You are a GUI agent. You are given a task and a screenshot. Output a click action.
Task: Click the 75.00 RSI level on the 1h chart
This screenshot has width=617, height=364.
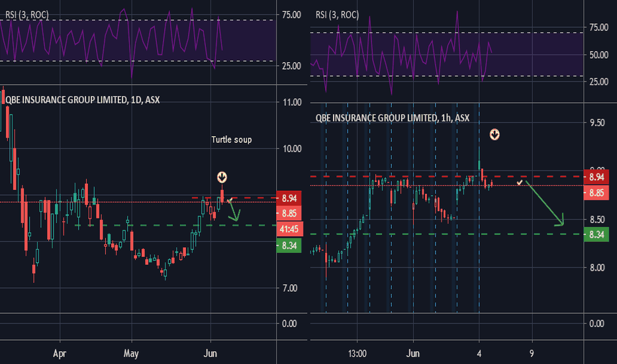point(599,28)
